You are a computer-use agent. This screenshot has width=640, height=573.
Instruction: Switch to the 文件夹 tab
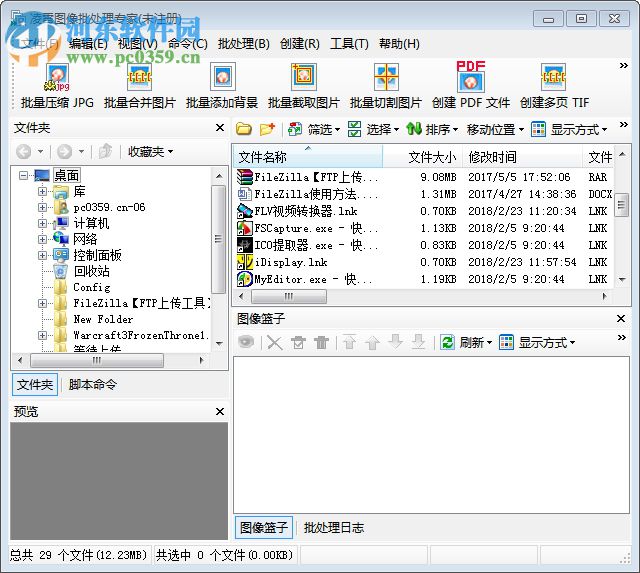pos(35,384)
